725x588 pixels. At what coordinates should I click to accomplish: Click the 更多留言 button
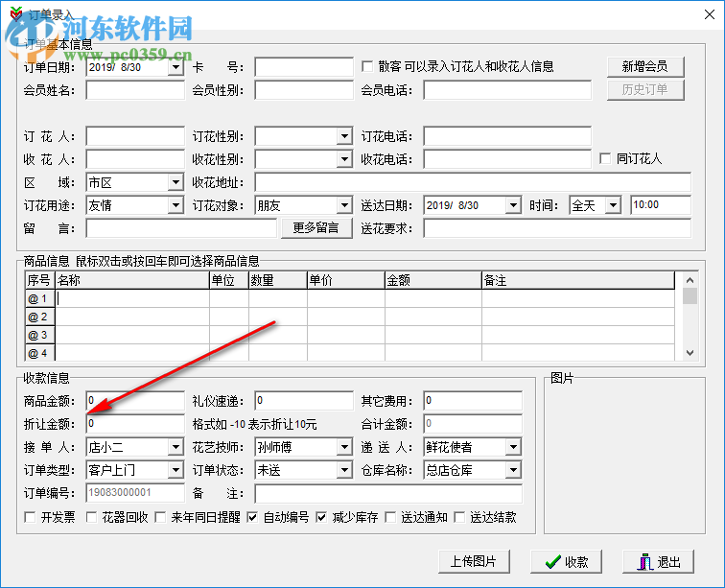(316, 228)
